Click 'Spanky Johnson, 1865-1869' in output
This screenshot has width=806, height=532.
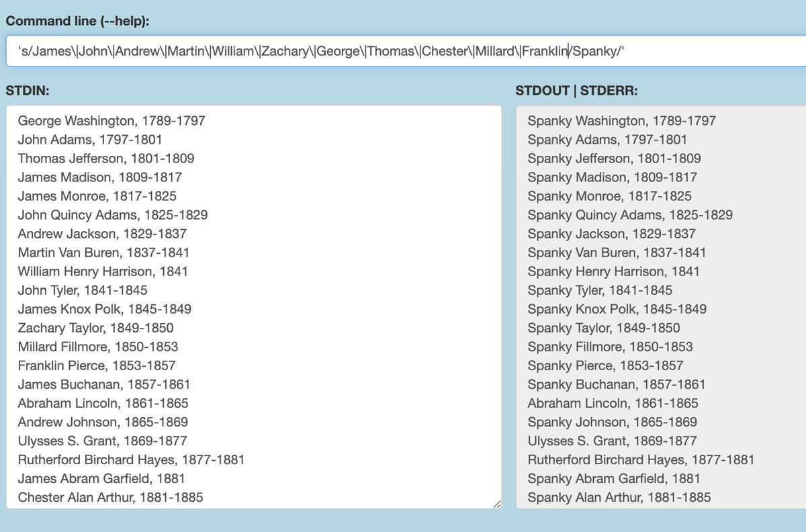click(x=613, y=422)
